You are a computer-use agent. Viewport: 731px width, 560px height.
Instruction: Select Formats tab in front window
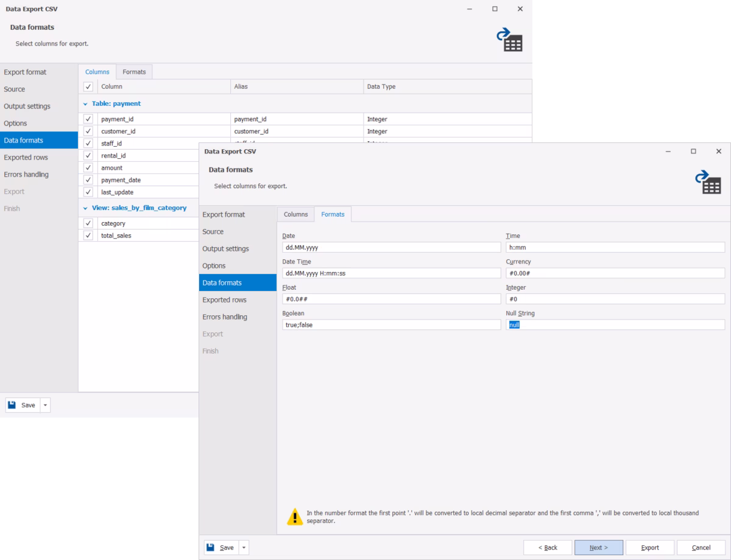pos(333,214)
